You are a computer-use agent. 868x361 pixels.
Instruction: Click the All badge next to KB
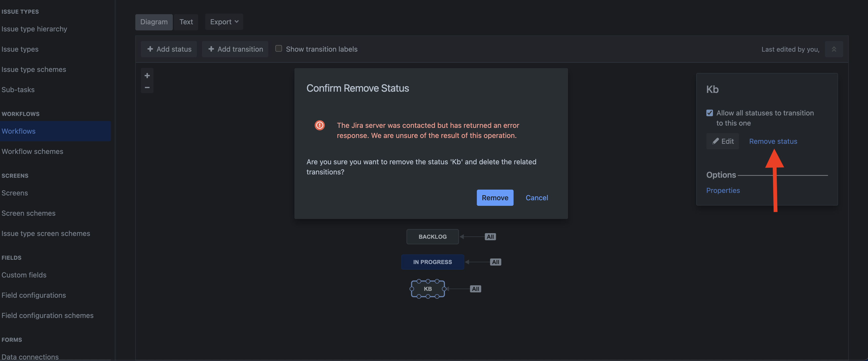coord(475,289)
